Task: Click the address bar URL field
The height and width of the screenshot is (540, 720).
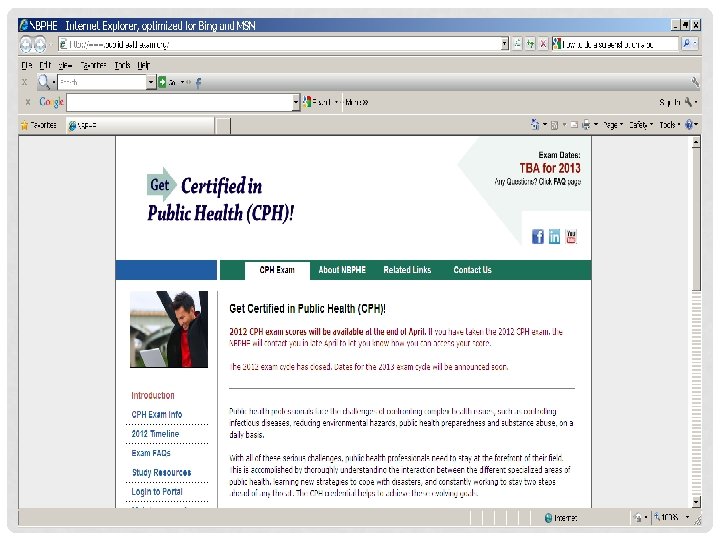Action: click(280, 44)
